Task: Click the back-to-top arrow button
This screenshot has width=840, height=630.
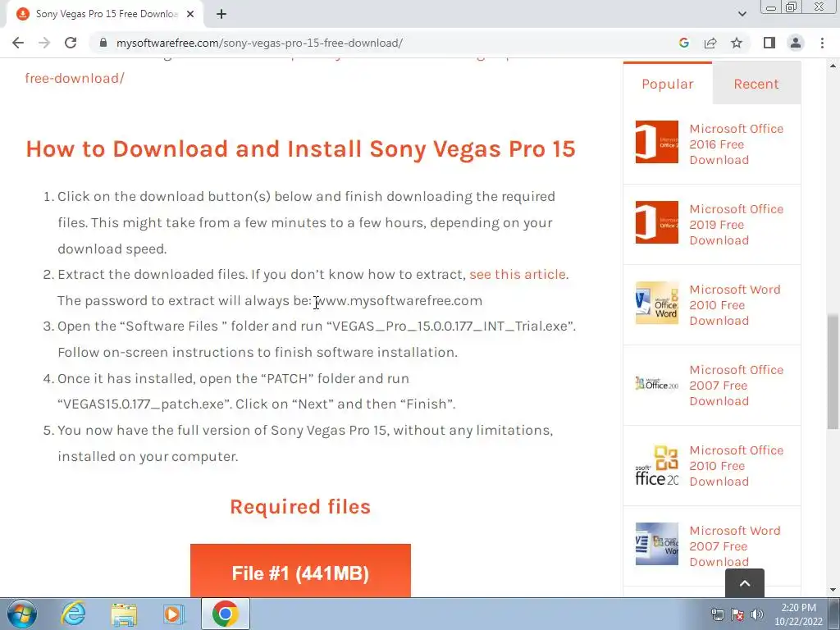Action: click(x=745, y=583)
